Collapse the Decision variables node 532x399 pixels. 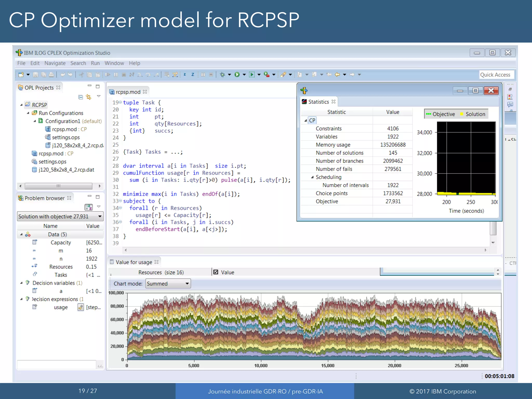(x=22, y=283)
